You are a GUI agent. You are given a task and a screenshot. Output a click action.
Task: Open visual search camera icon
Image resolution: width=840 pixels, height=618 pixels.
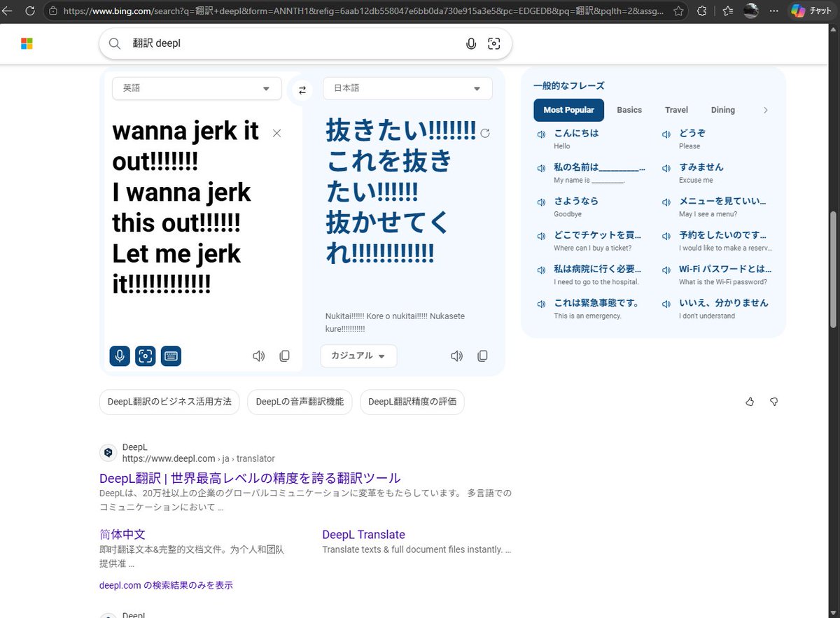pos(494,43)
